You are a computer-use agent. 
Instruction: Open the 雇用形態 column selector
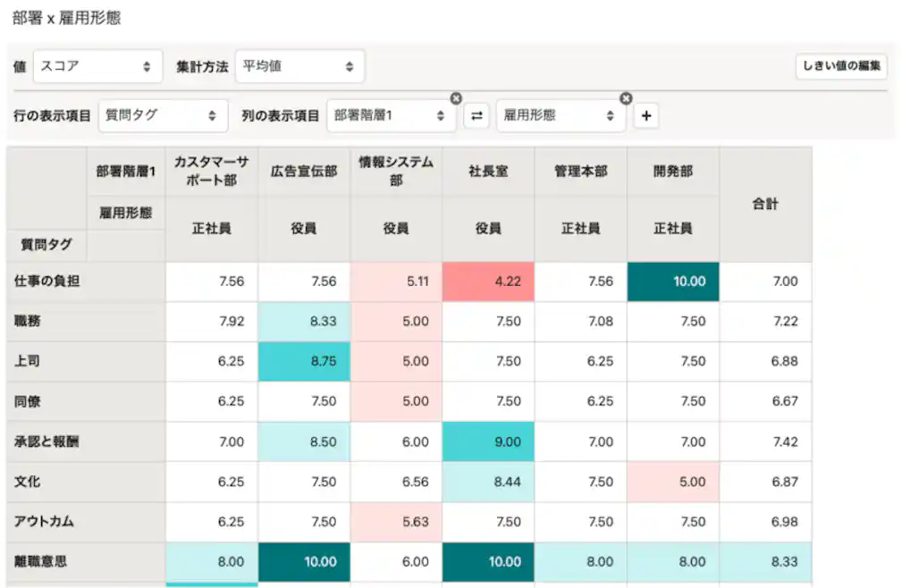tap(560, 116)
